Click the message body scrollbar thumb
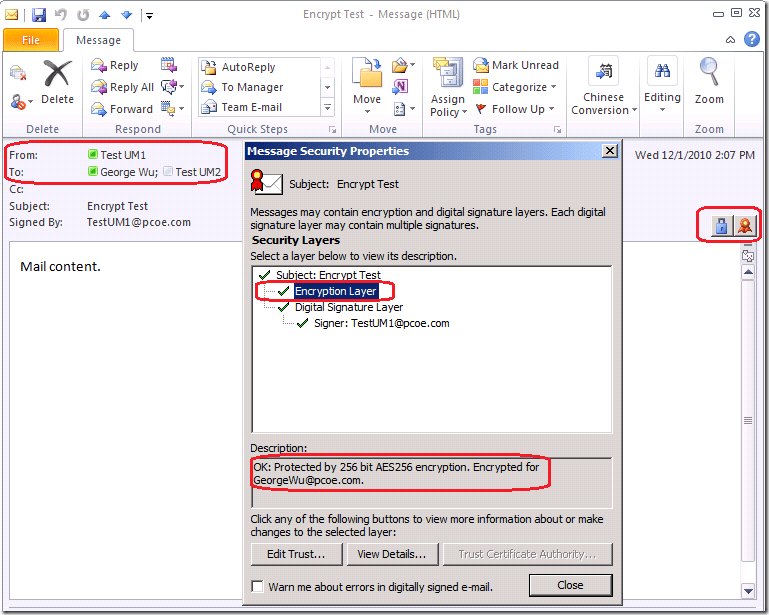The width and height of the screenshot is (769, 615). click(748, 420)
